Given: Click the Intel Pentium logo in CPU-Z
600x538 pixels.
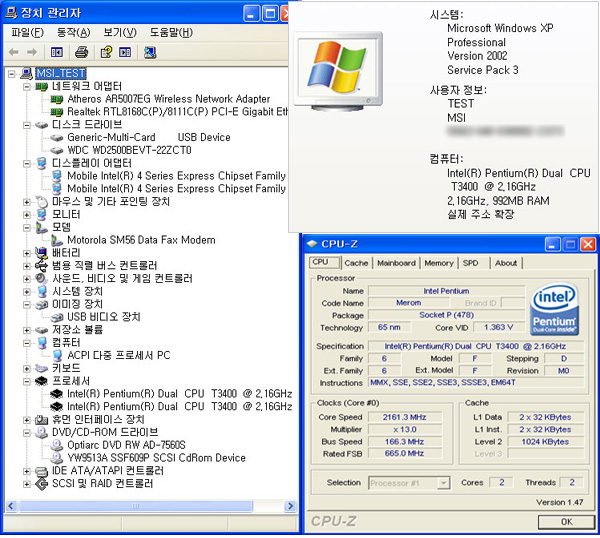Looking at the screenshot, I should tap(554, 309).
